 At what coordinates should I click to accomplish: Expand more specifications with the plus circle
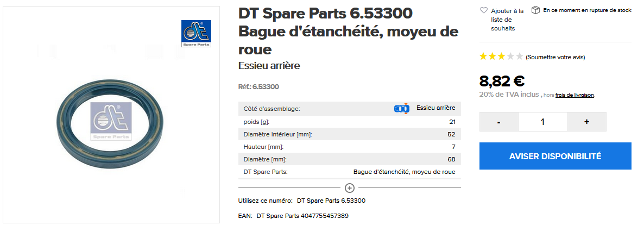point(350,188)
